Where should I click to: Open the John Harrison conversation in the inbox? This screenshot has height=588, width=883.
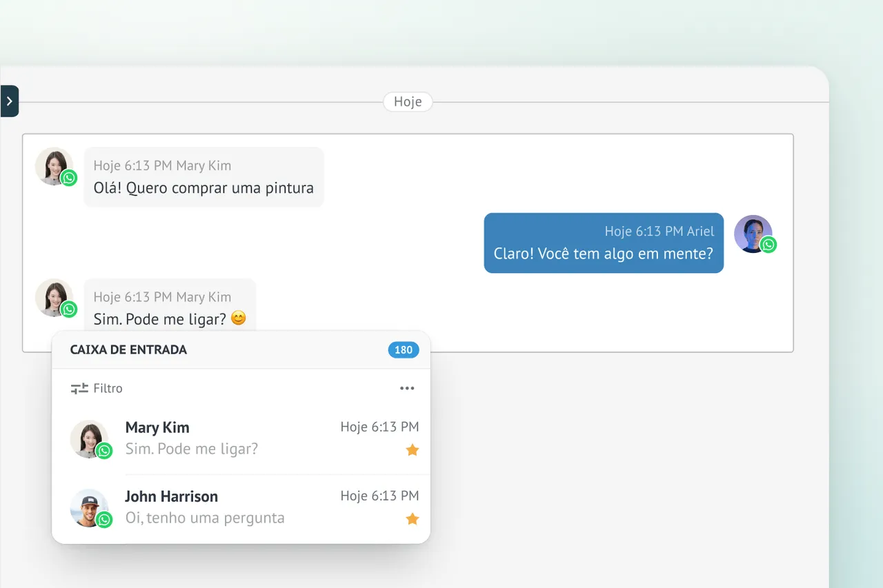[x=241, y=508]
